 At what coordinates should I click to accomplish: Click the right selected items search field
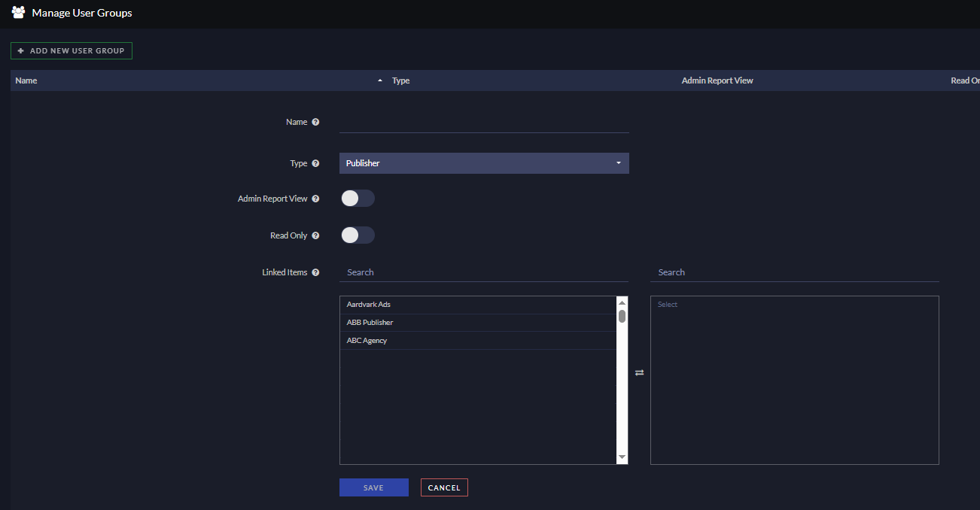795,272
